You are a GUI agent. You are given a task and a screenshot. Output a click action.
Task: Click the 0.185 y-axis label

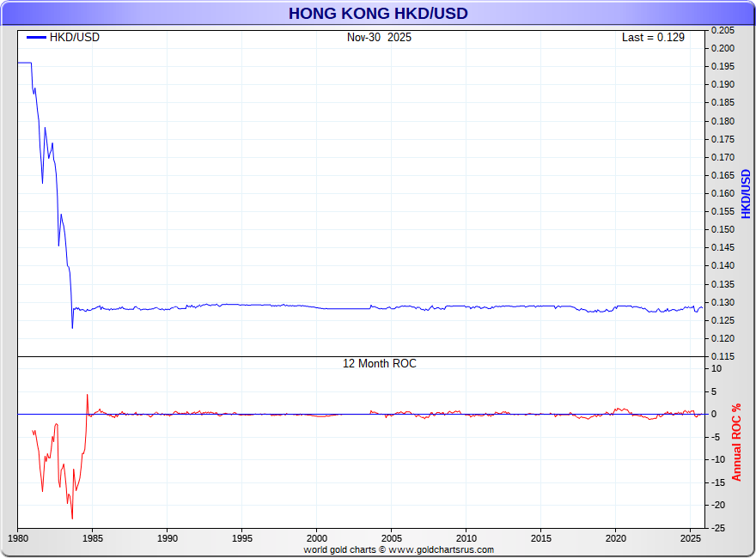point(722,103)
